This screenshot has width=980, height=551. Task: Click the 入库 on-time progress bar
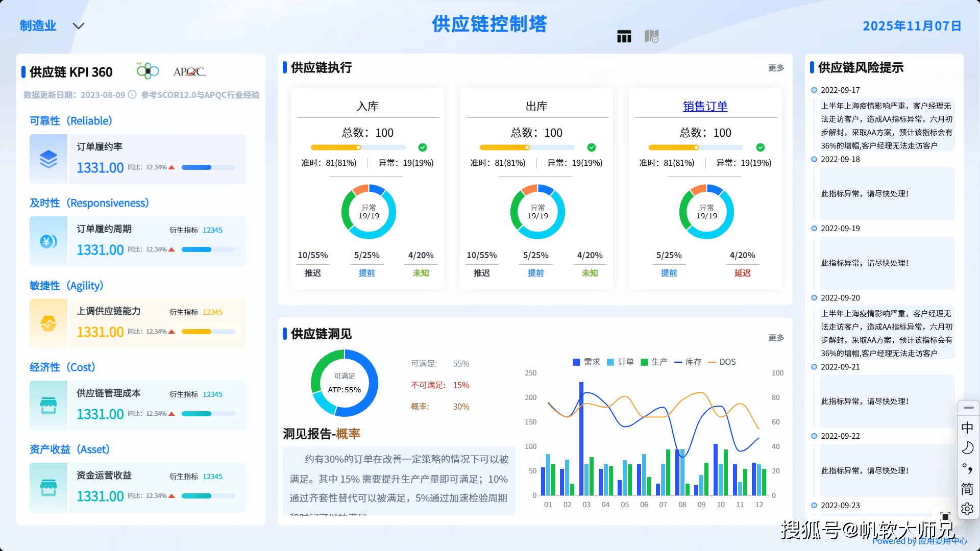click(358, 147)
